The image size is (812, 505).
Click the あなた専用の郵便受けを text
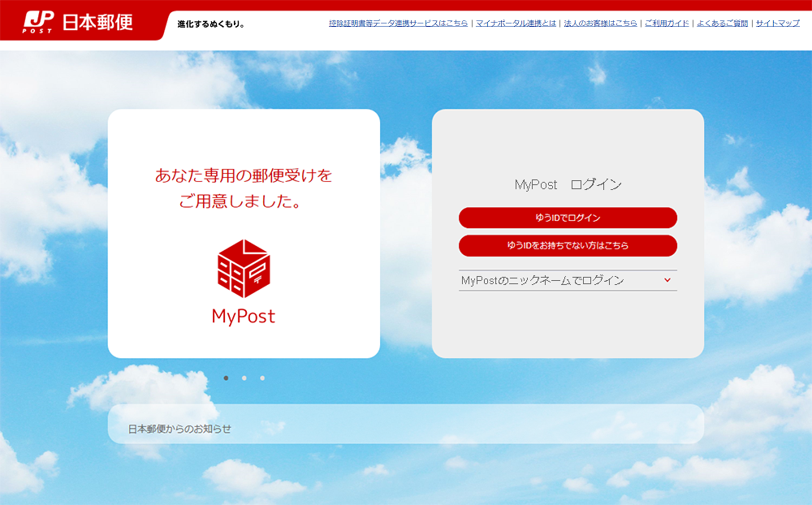coord(244,175)
